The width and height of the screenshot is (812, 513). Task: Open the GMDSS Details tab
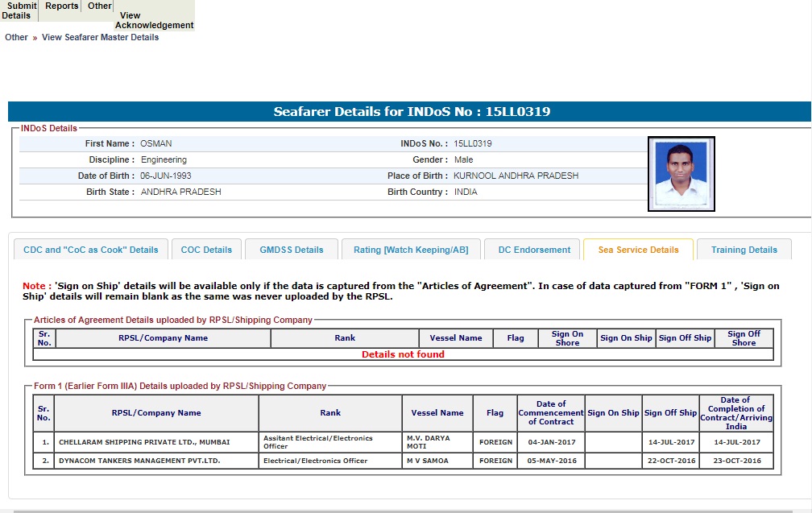coord(292,250)
